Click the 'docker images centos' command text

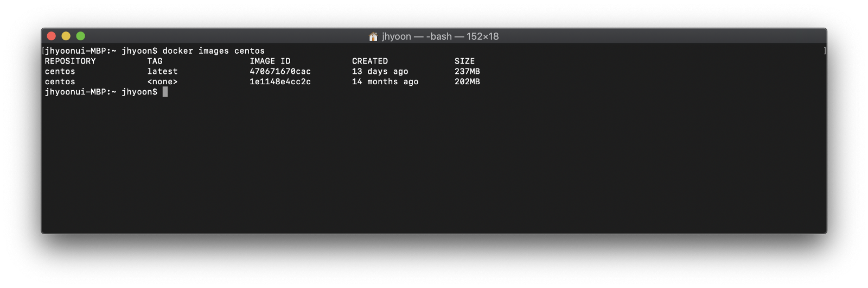click(214, 51)
